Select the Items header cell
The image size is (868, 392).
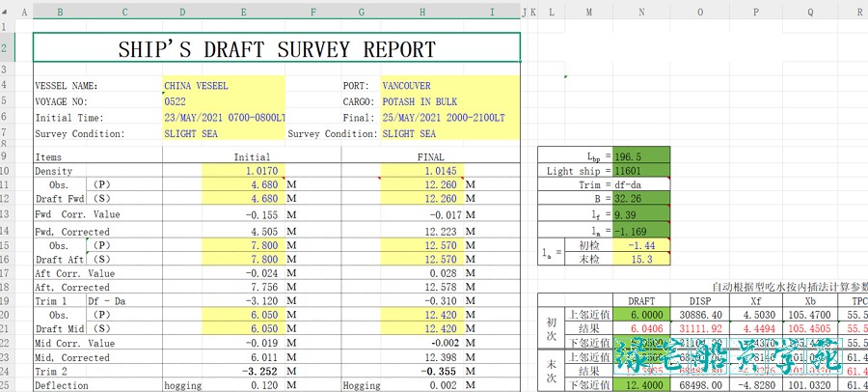[97, 157]
